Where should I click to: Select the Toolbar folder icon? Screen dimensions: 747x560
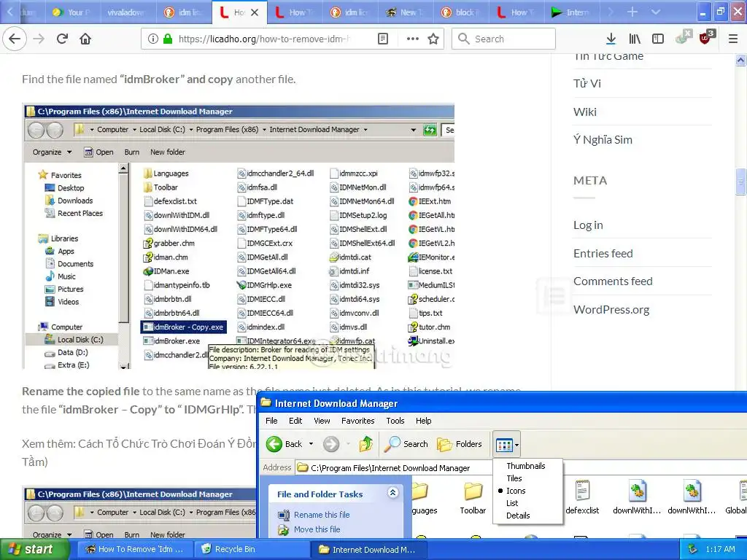click(473, 498)
